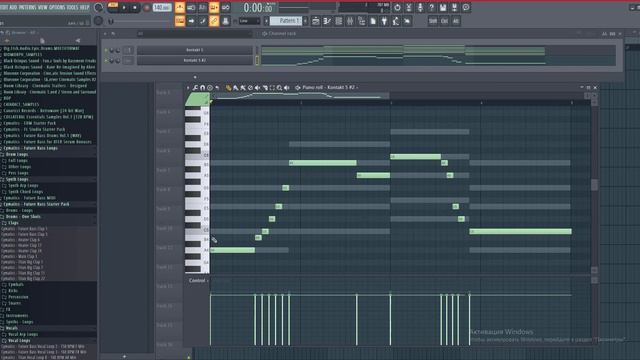Mute Kontakt 5 channel green LED

tap(106, 50)
